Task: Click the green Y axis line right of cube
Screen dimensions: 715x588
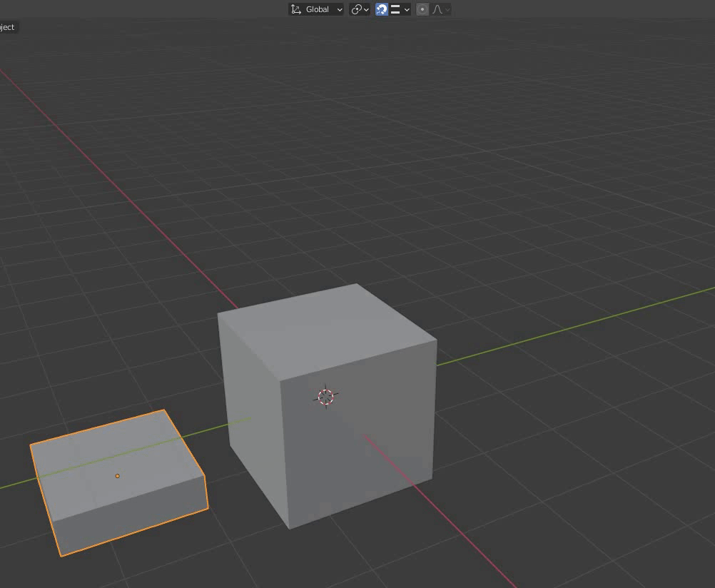Action: click(x=571, y=327)
